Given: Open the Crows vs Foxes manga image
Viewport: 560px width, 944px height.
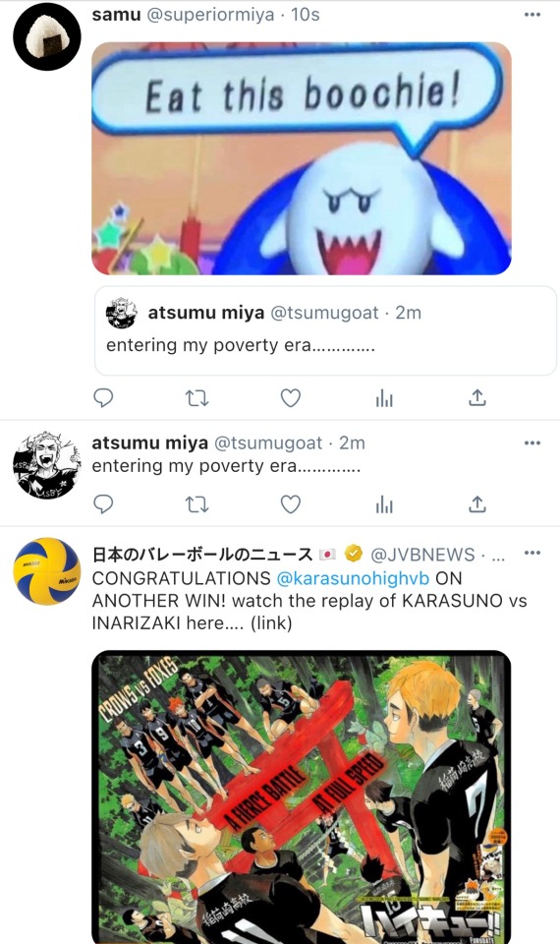Looking at the screenshot, I should (x=302, y=797).
